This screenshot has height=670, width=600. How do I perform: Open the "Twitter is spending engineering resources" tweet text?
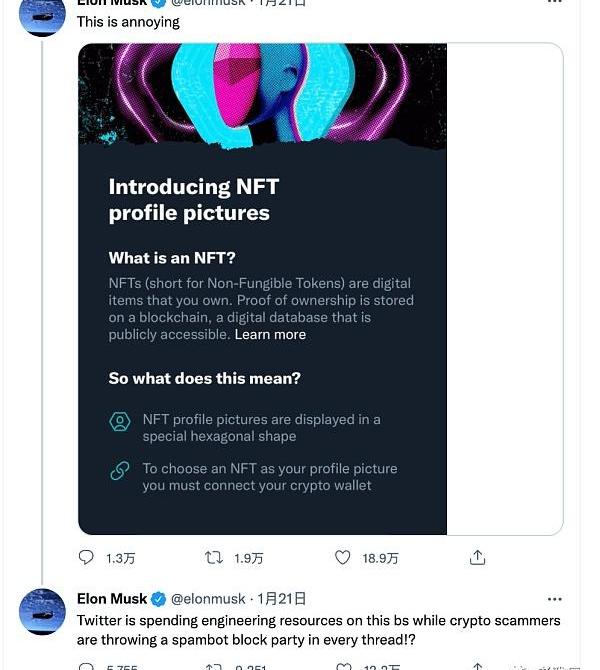[318, 630]
